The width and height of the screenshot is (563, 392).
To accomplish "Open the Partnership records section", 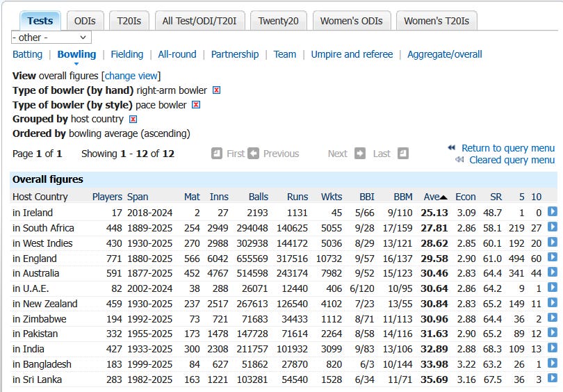I will [x=235, y=54].
